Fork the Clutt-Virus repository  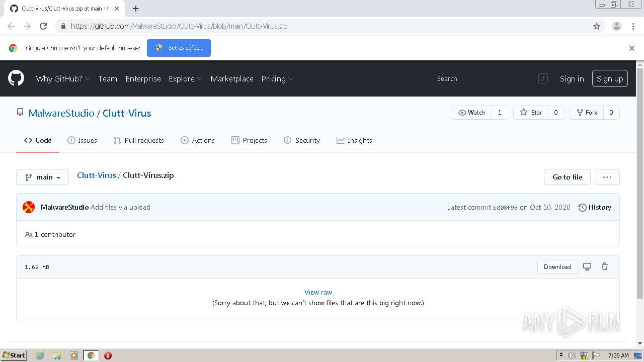[587, 113]
